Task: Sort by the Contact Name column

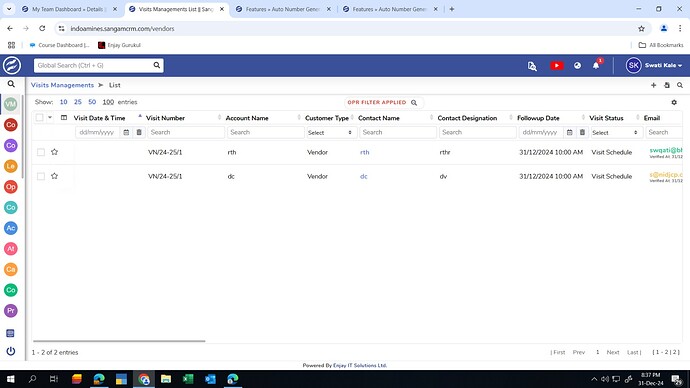Action: point(379,118)
